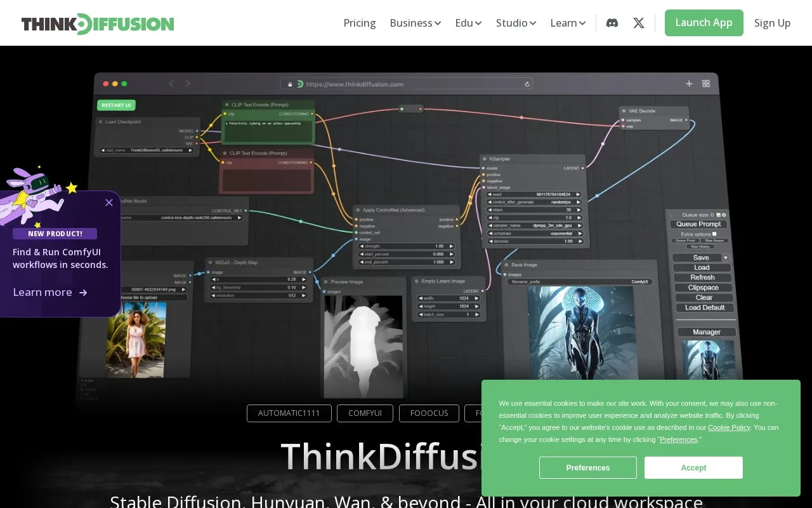
Task: Expand the Learn dropdown menu
Action: click(x=568, y=23)
